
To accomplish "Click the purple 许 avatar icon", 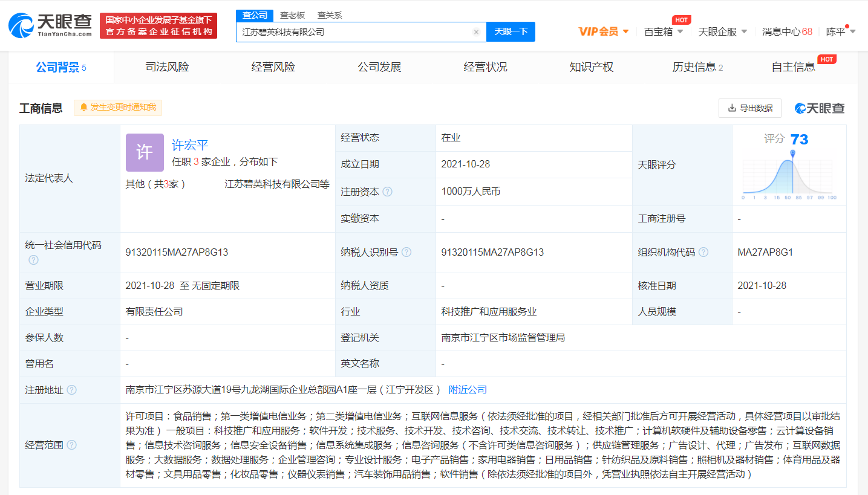I will (x=145, y=152).
